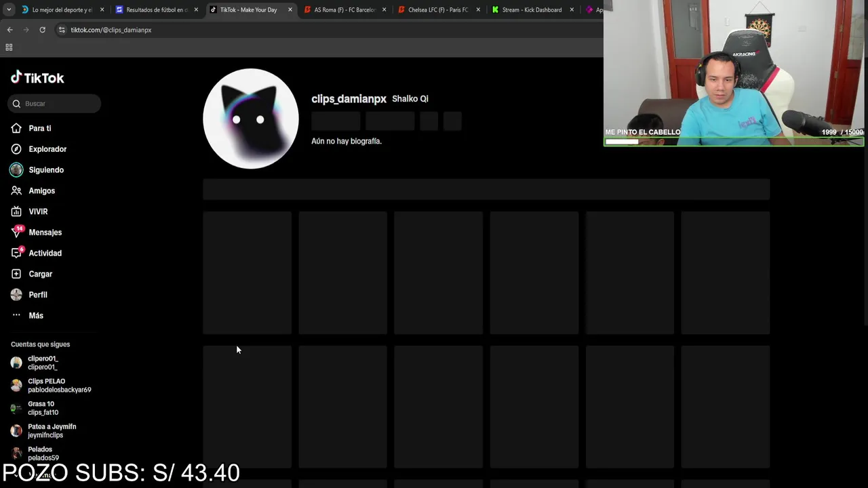
Task: Open the browser tab search dropdown
Action: point(8,10)
